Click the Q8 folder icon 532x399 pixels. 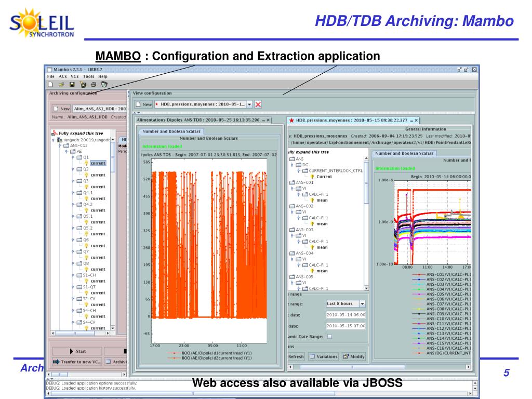[79, 263]
